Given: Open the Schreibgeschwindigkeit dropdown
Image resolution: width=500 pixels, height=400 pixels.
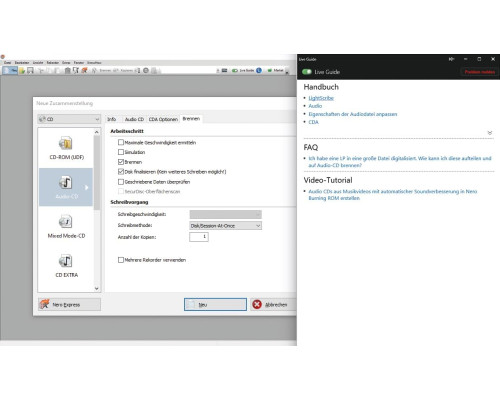Looking at the screenshot, I should (225, 214).
